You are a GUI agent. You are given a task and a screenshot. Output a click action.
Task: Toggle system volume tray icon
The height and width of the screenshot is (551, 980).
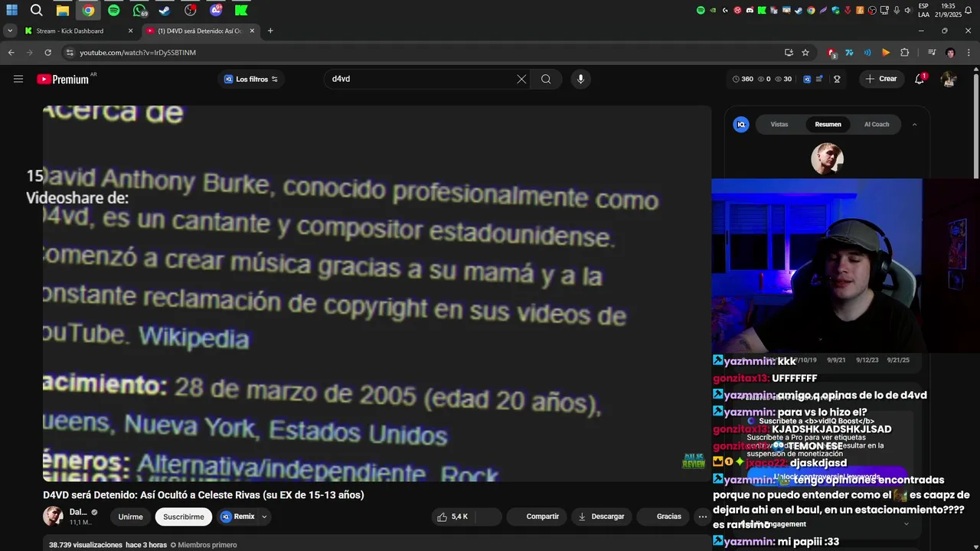(907, 11)
